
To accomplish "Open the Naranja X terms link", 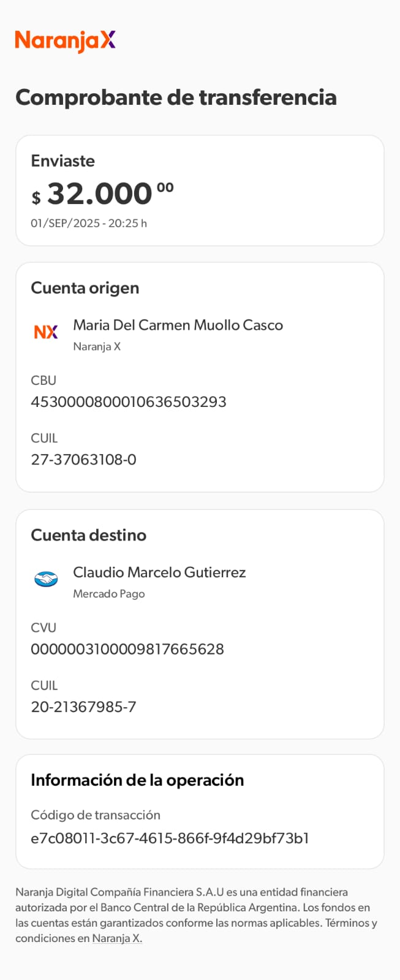I will pos(117,938).
